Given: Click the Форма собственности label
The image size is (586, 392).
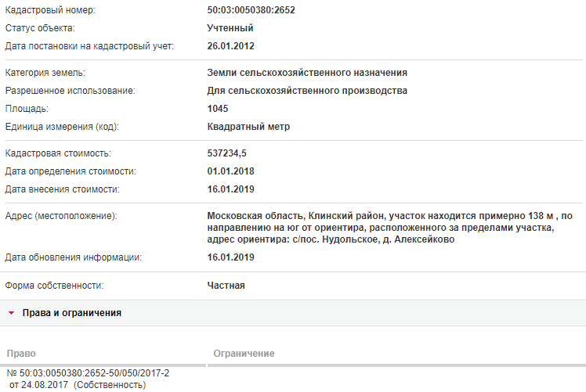Looking at the screenshot, I should click(x=54, y=286).
